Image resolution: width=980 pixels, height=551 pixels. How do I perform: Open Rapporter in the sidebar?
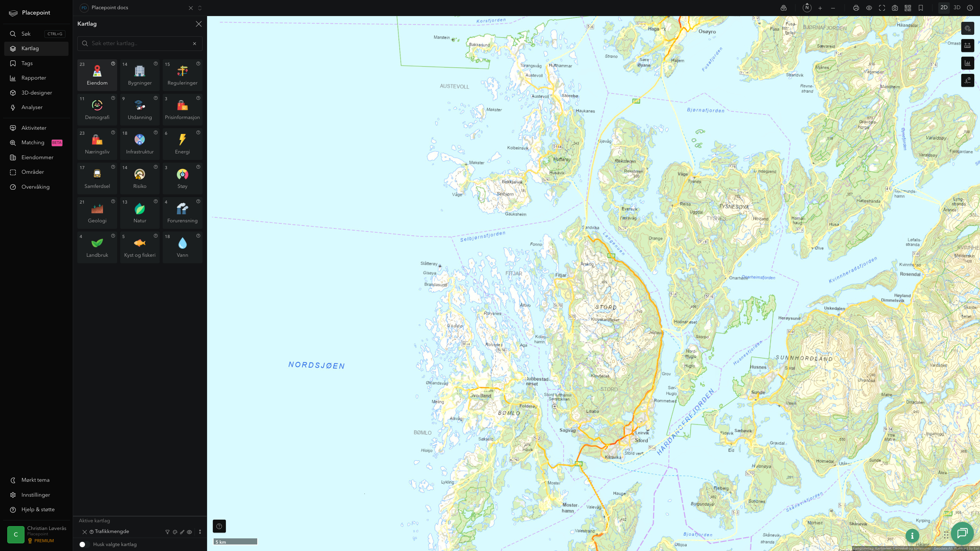(x=36, y=78)
